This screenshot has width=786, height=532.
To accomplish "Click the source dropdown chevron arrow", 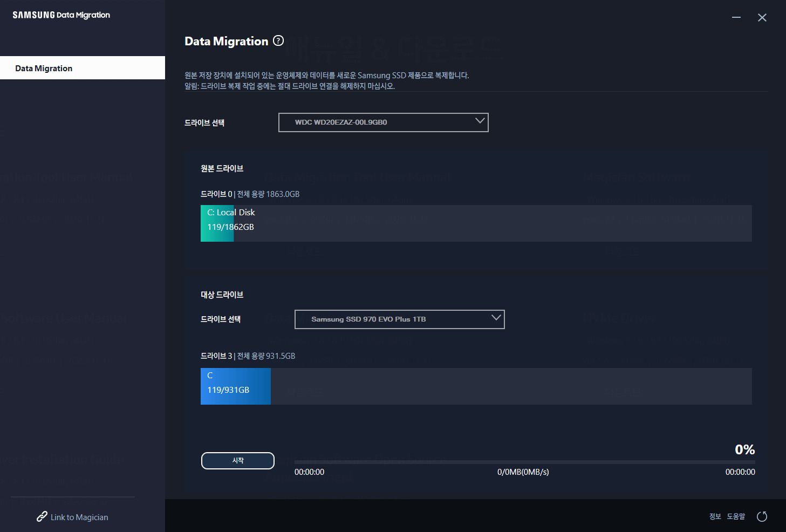I will coord(480,121).
